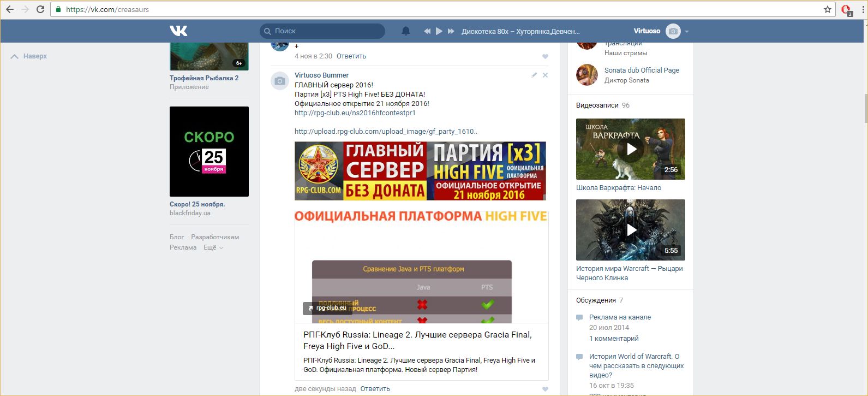Open the РПГ-Клуб Russia: Lineage 2 link title
This screenshot has width=868, height=396.
(417, 340)
